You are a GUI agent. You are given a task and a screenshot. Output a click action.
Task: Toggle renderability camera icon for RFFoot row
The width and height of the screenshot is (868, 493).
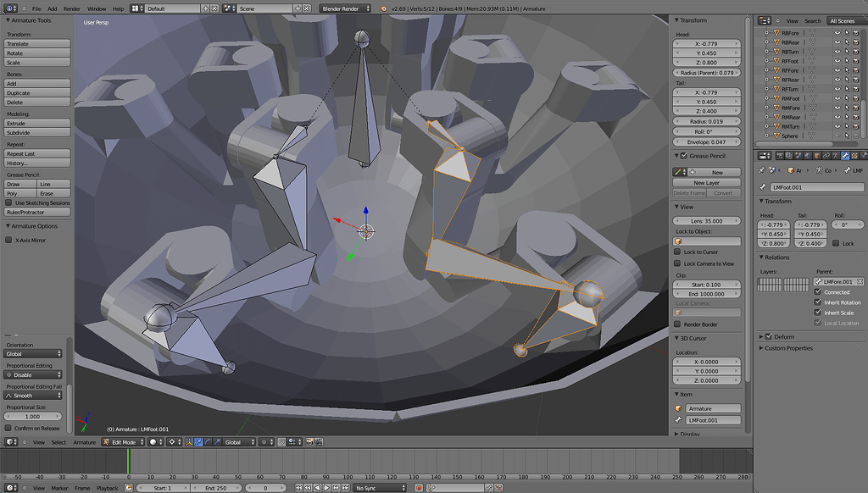pyautogui.click(x=856, y=62)
